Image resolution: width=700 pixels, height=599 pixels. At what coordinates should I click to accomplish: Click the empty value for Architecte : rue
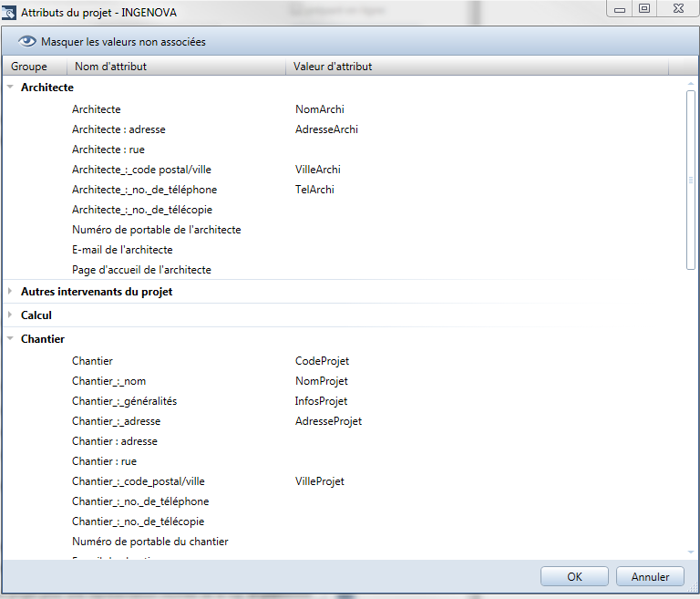410,150
